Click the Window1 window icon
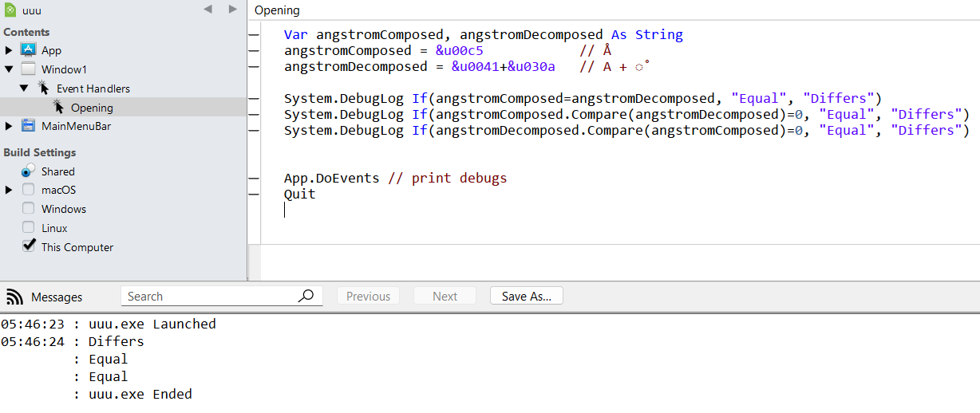 click(x=28, y=69)
